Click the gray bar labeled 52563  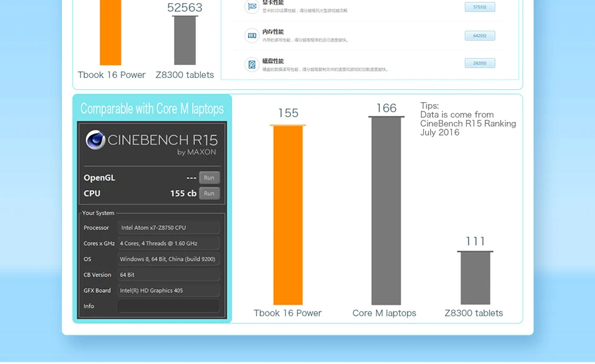pyautogui.click(x=185, y=40)
